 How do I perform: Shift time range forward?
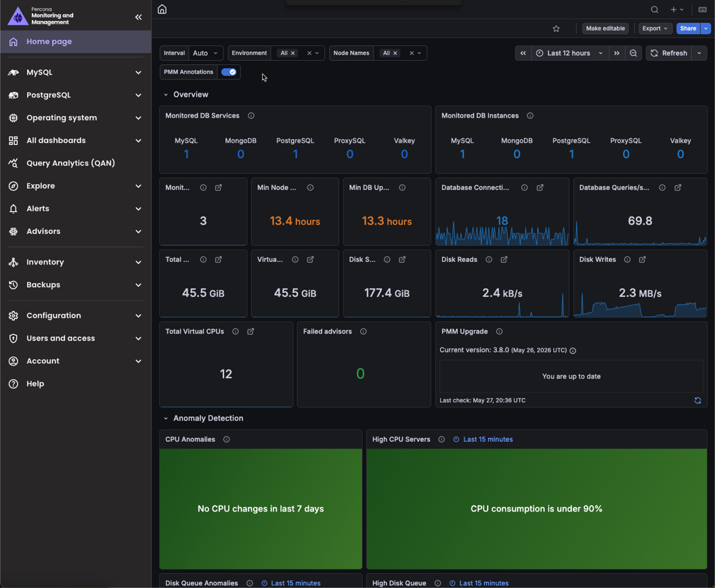tap(617, 53)
